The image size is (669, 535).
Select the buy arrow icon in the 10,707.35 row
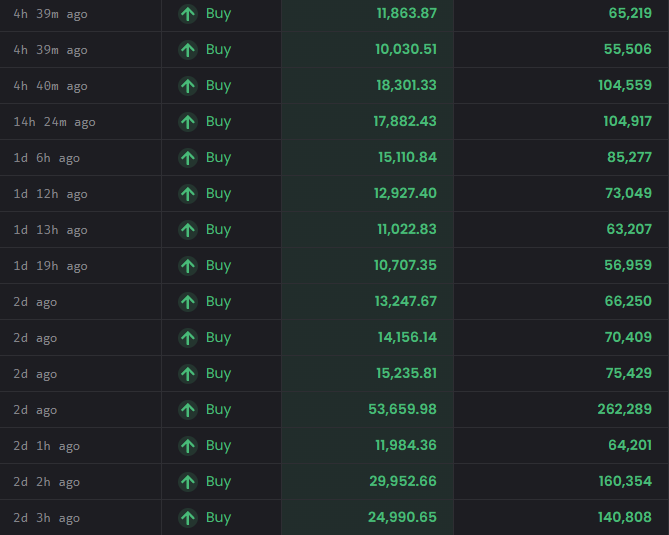pos(188,266)
